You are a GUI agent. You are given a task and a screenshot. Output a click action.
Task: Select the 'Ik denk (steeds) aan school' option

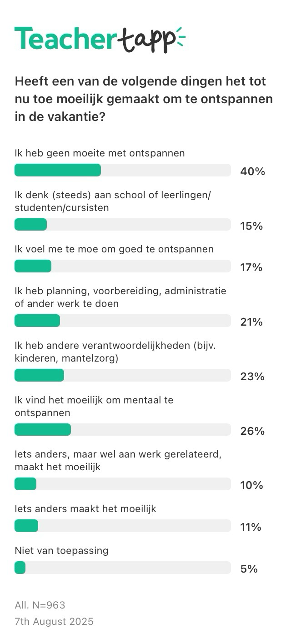pyautogui.click(x=113, y=201)
